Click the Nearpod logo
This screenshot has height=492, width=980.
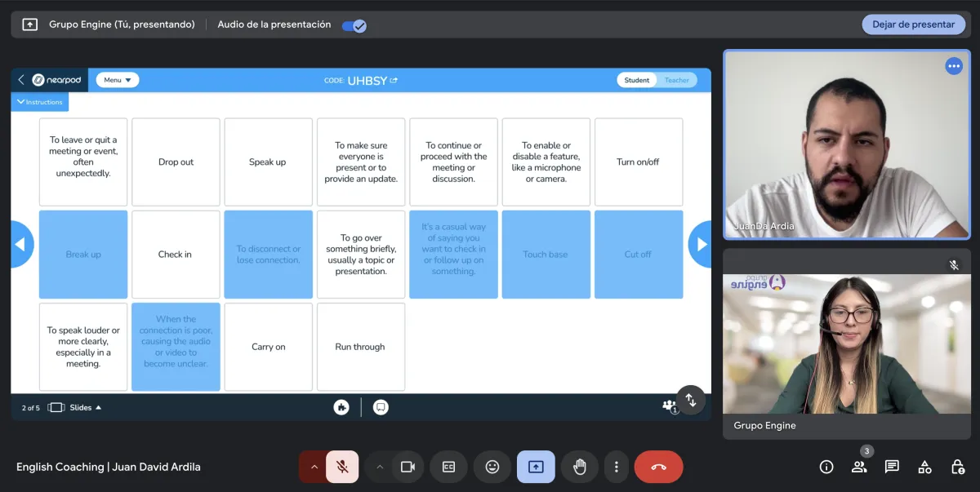[x=56, y=80]
